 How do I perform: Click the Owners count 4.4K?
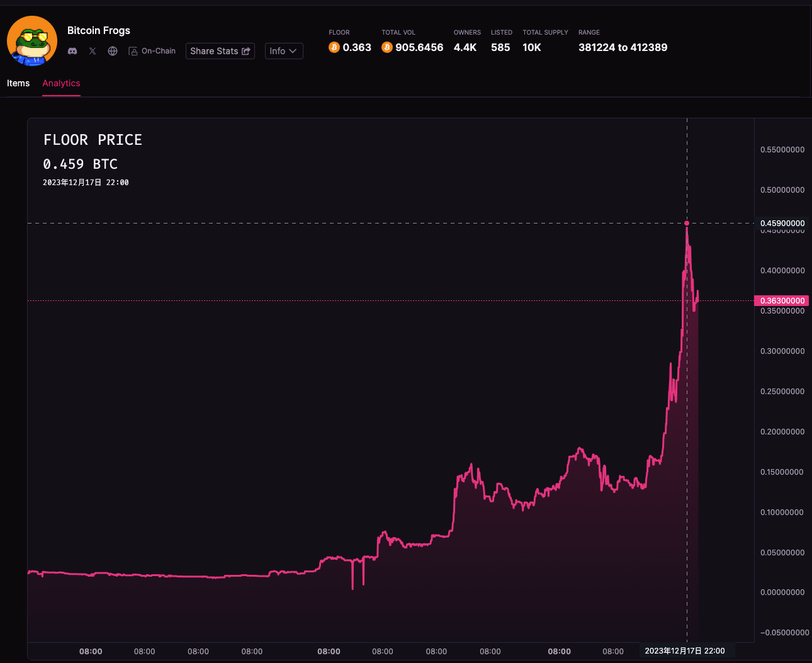(x=465, y=47)
